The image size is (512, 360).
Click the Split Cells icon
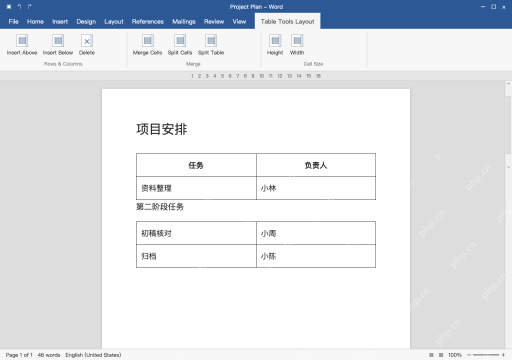coord(180,41)
